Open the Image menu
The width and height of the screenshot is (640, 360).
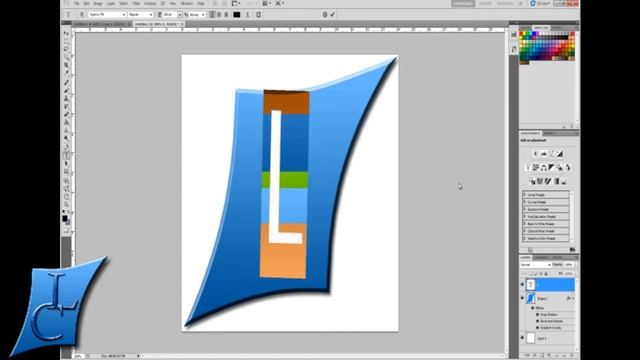98,4
